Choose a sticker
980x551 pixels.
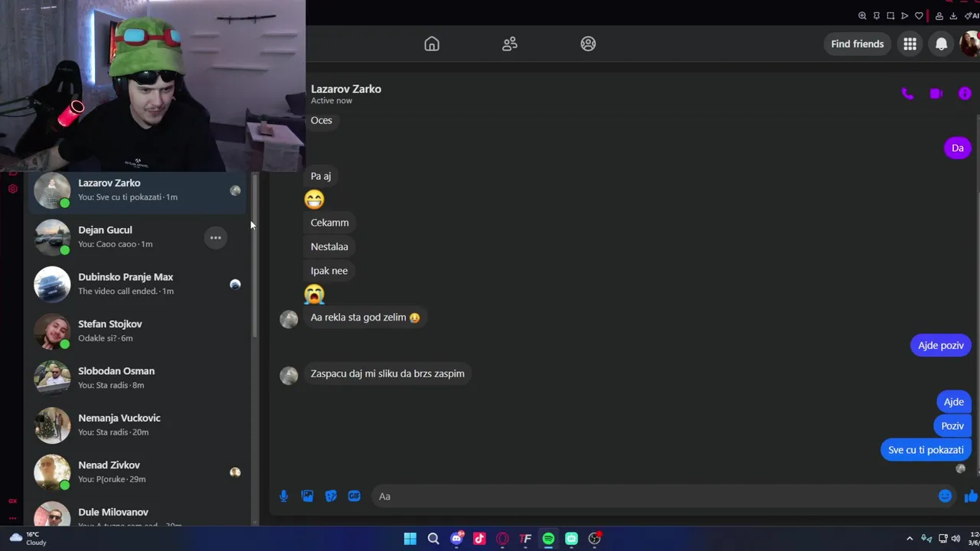point(331,496)
